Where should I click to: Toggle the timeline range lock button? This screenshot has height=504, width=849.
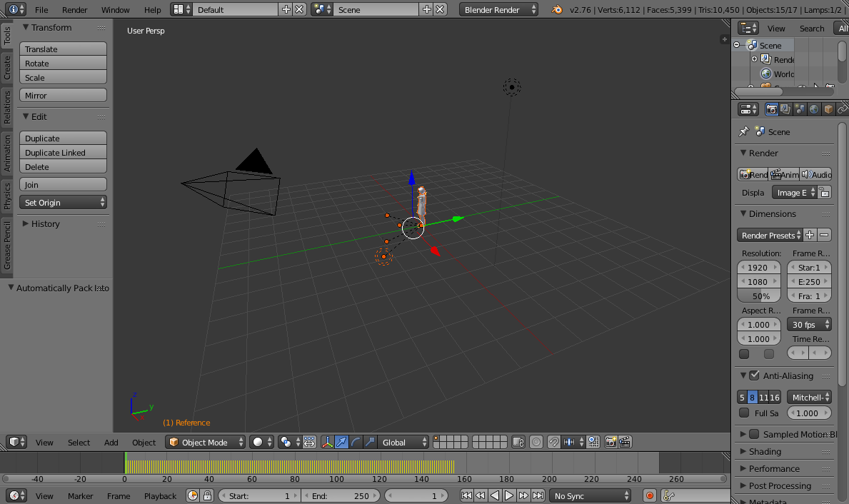point(207,495)
